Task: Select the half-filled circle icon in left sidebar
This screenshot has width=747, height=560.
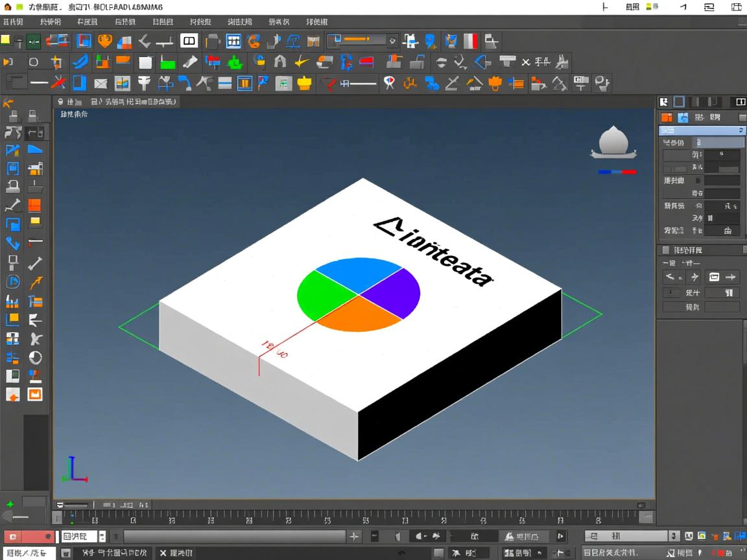Action: coord(35,357)
